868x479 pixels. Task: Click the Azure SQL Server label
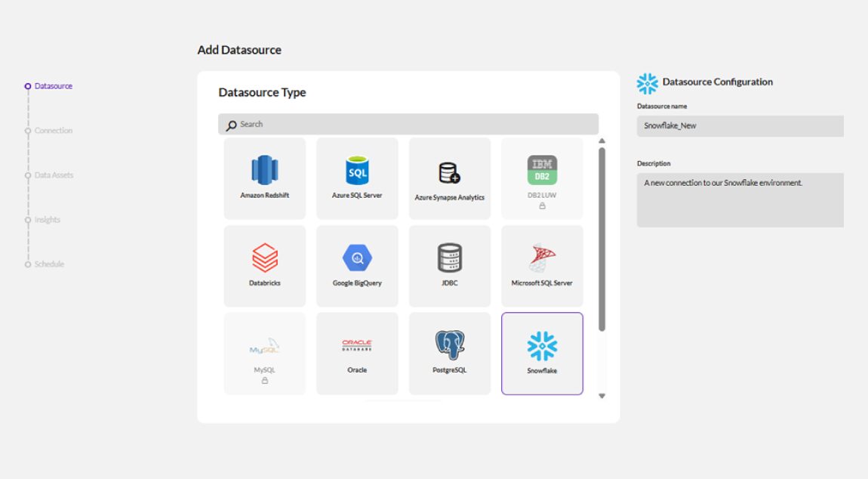pyautogui.click(x=357, y=195)
